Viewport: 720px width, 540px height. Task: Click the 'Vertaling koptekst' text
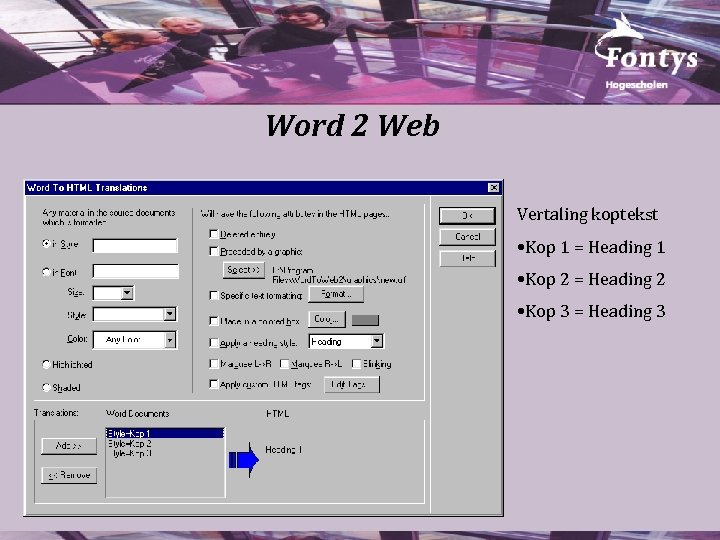(587, 214)
